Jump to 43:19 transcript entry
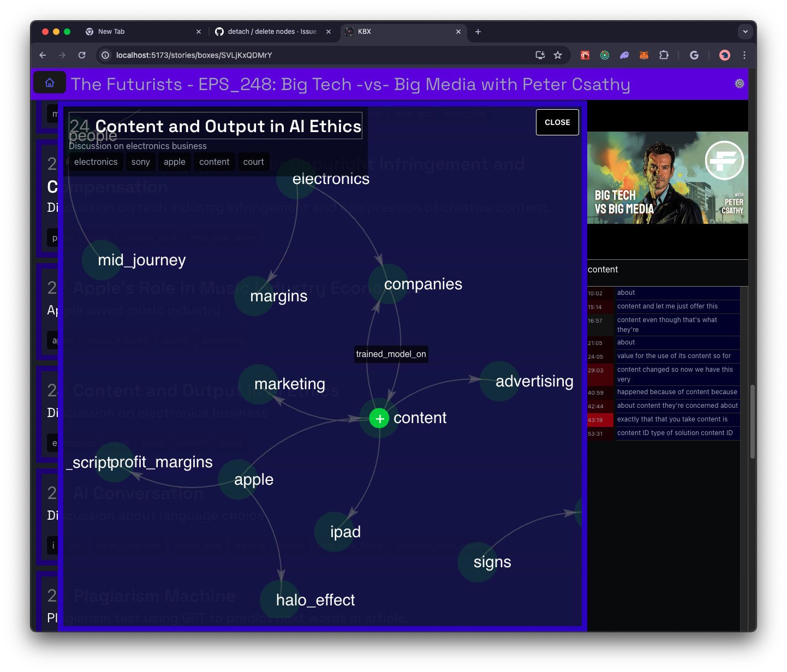This screenshot has width=787, height=672. [x=664, y=420]
